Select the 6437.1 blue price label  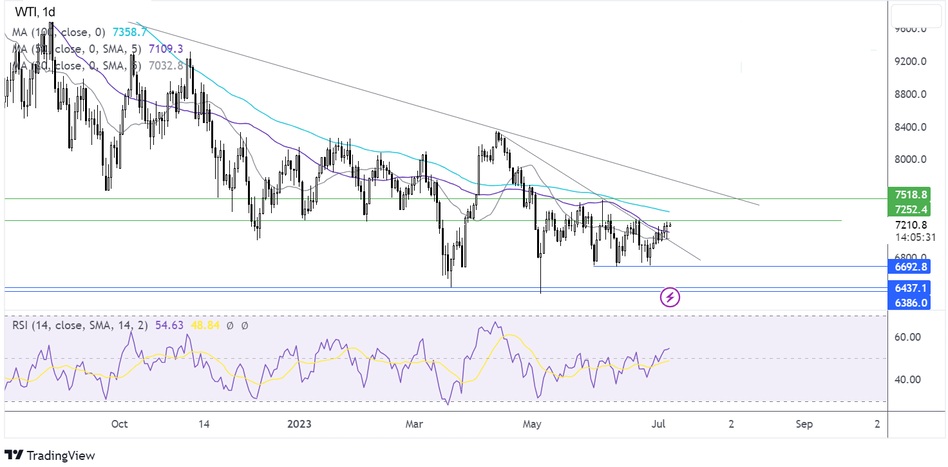[911, 287]
